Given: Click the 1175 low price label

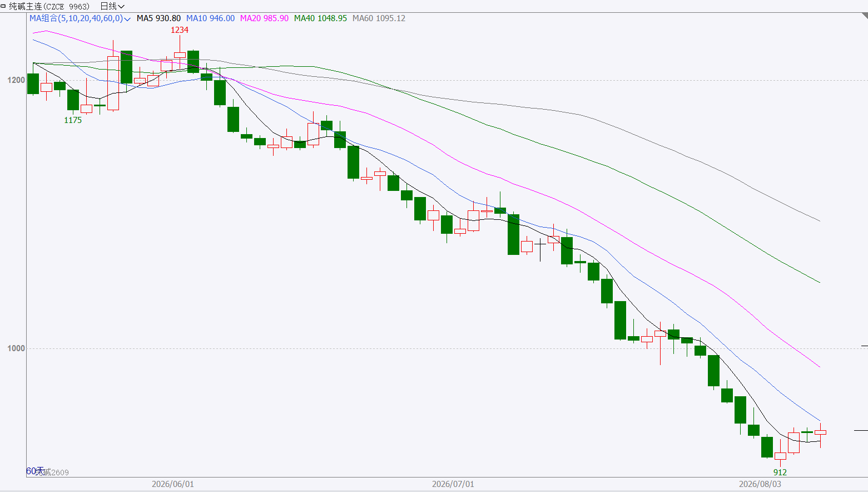Looking at the screenshot, I should (73, 120).
